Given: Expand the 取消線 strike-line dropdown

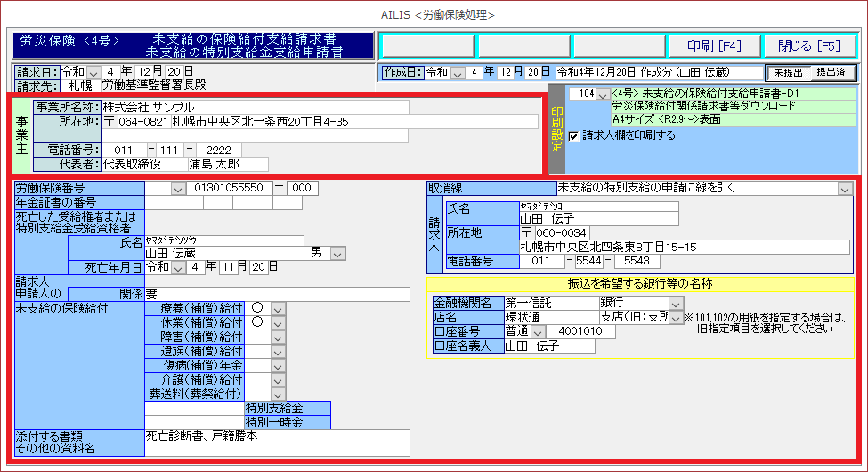Looking at the screenshot, I should click(x=844, y=188).
